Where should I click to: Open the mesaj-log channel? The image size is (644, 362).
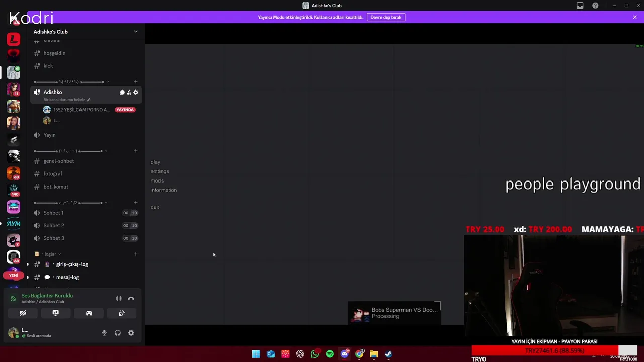(86, 277)
